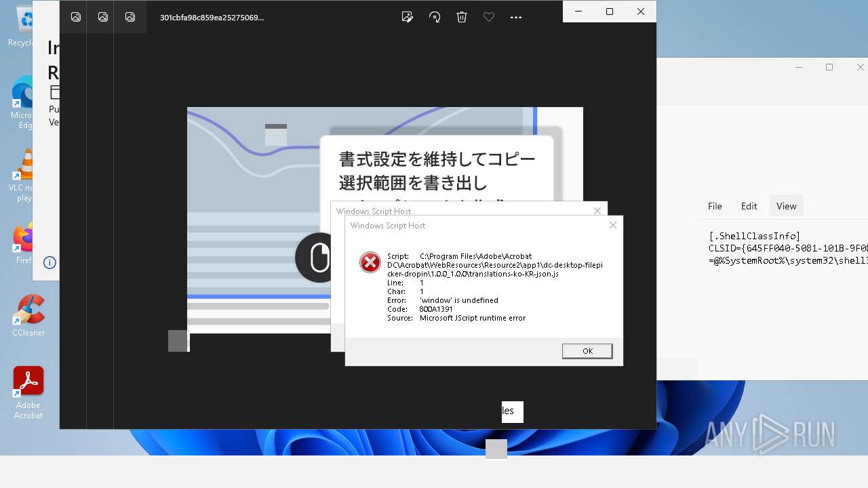Click the Microsoft JScript runtime error source text

(x=473, y=318)
